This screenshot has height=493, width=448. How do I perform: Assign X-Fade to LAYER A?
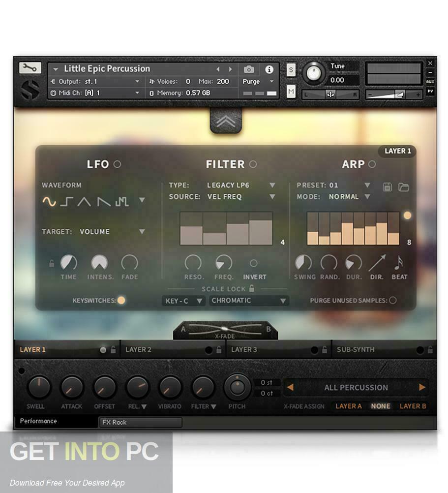tap(348, 406)
